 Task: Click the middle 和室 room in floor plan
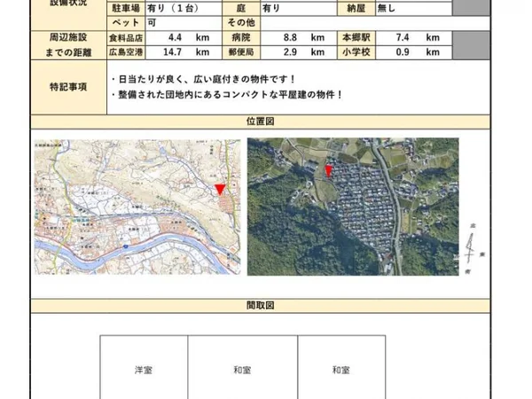pyautogui.click(x=243, y=367)
